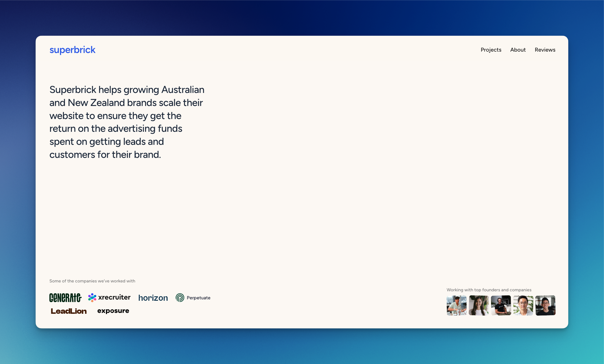Click the first founder portrait thumbnail
This screenshot has height=364, width=604.
pyautogui.click(x=456, y=305)
